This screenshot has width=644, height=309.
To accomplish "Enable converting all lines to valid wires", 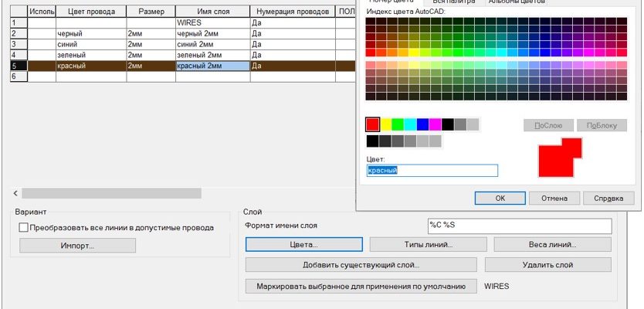I will [x=23, y=228].
